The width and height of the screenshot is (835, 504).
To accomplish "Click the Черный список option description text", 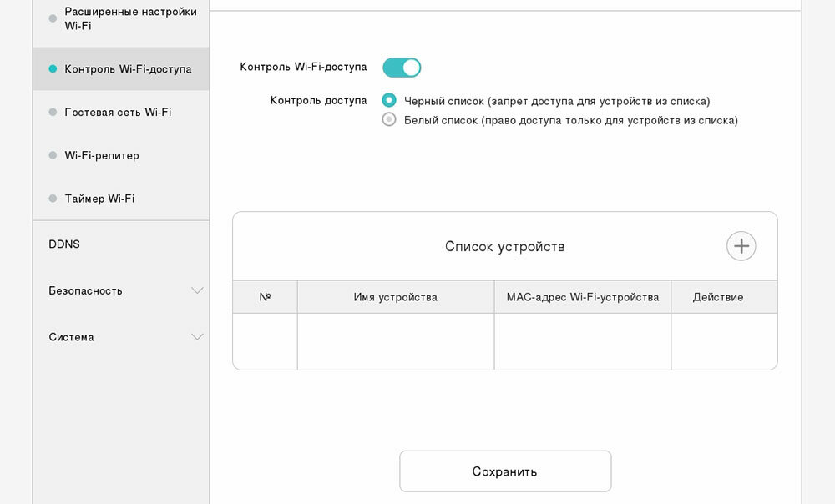I will (557, 101).
